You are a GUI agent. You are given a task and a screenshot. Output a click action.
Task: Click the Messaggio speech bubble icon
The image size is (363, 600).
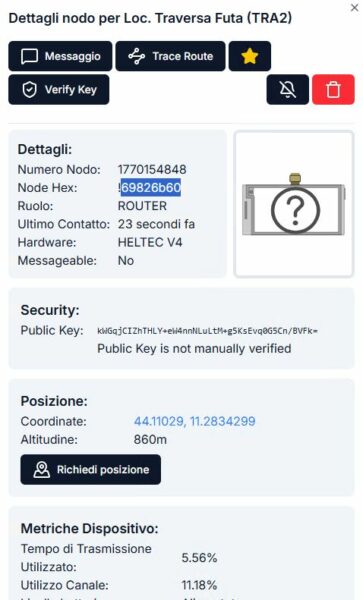[x=29, y=56]
